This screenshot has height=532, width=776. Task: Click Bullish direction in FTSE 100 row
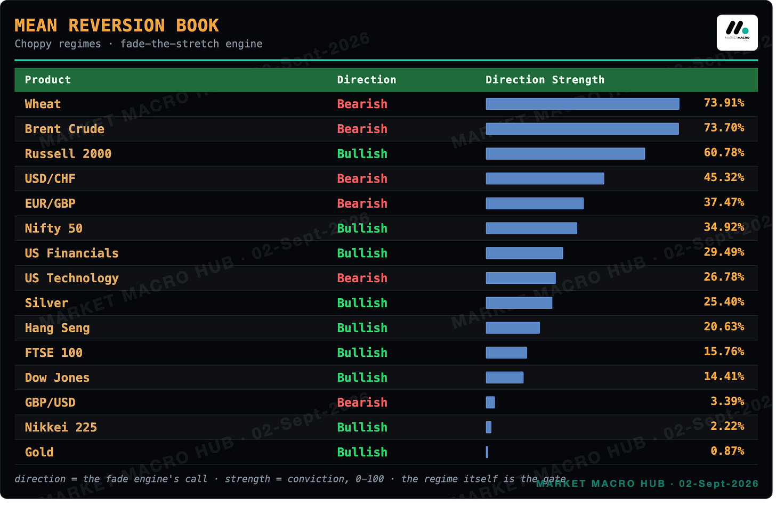pyautogui.click(x=362, y=353)
